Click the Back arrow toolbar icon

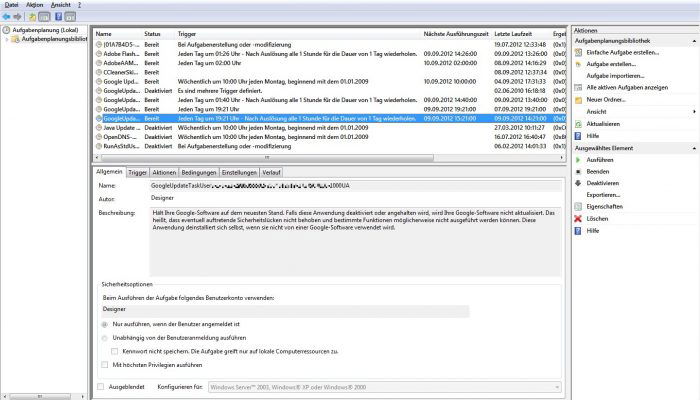[x=6, y=17]
